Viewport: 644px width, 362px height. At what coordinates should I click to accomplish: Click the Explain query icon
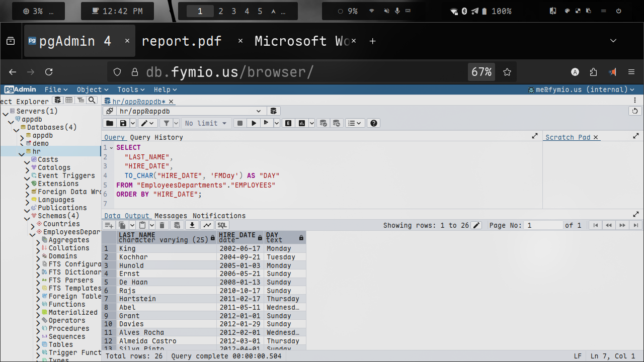pos(288,123)
